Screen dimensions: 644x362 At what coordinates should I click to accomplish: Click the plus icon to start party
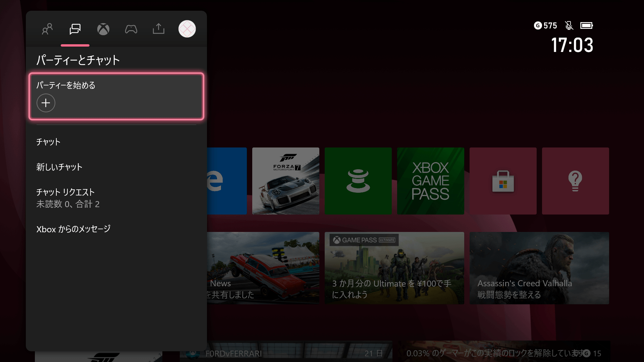point(46,103)
